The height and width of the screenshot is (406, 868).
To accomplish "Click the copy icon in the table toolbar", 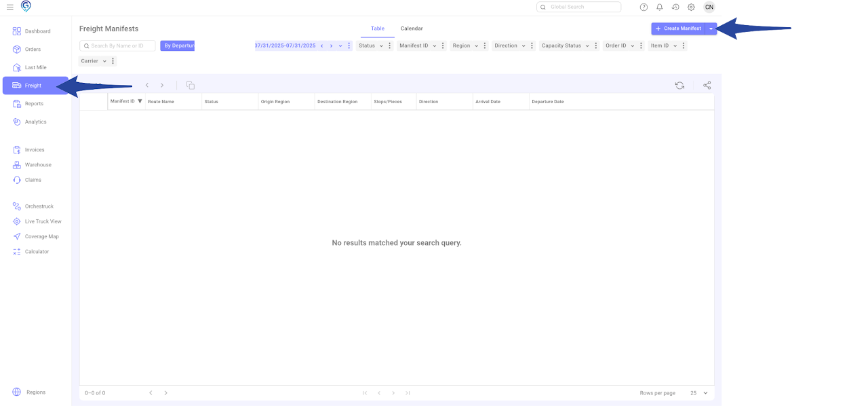I will pos(191,86).
